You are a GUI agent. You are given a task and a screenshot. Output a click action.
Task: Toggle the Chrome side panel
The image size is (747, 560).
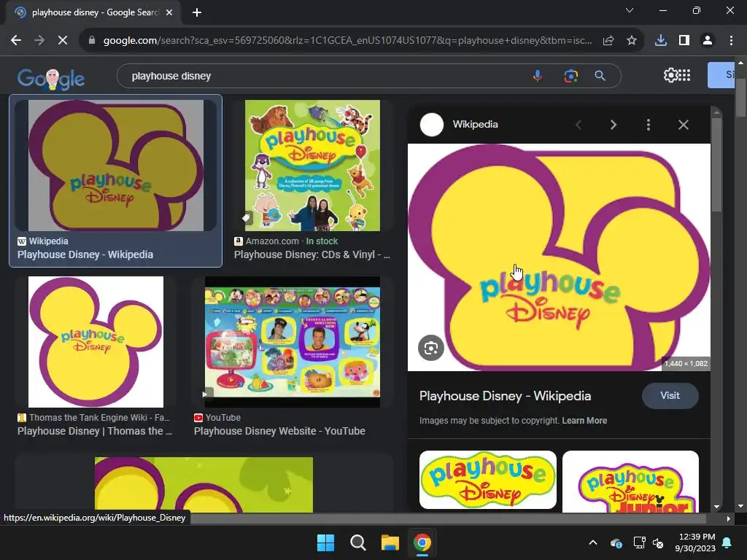pyautogui.click(x=684, y=41)
